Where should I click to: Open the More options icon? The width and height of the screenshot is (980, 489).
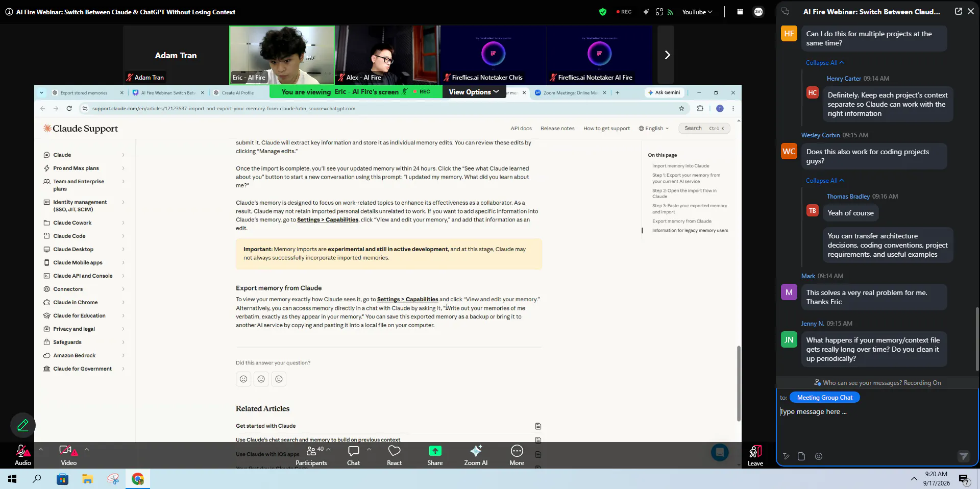tap(517, 451)
